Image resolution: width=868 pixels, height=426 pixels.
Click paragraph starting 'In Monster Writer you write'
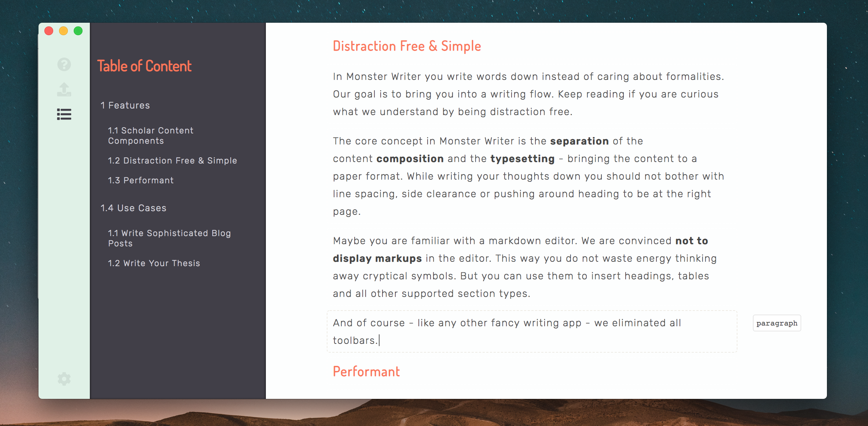point(529,94)
